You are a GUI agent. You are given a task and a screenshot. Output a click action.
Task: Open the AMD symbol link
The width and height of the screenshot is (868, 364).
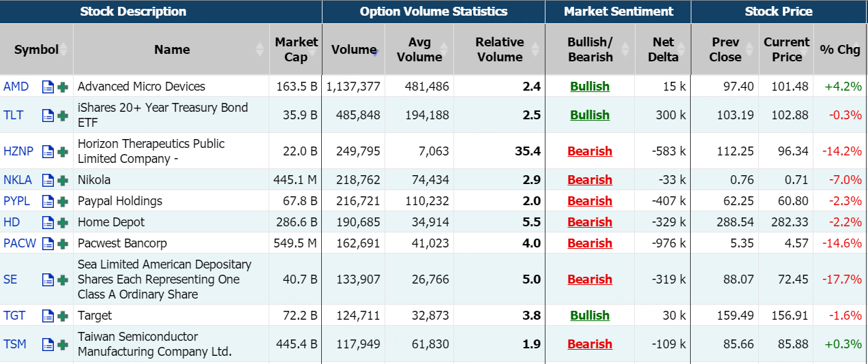16,87
